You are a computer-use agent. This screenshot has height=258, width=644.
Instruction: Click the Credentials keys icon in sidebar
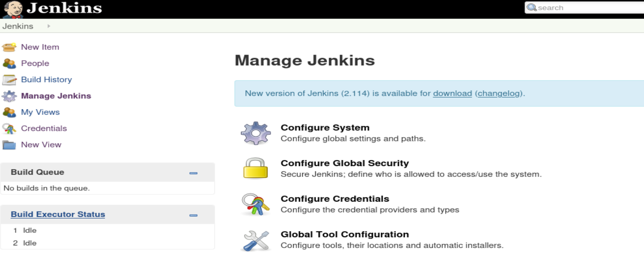(x=9, y=128)
